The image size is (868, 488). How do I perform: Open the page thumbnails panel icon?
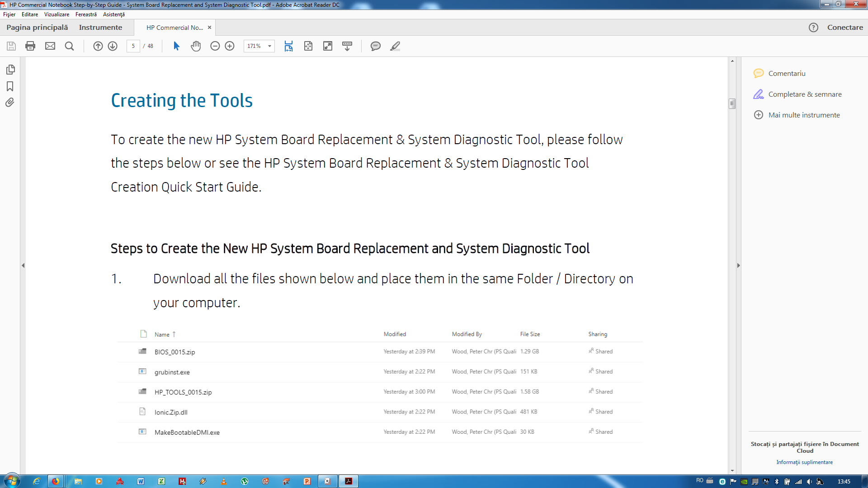[10, 70]
